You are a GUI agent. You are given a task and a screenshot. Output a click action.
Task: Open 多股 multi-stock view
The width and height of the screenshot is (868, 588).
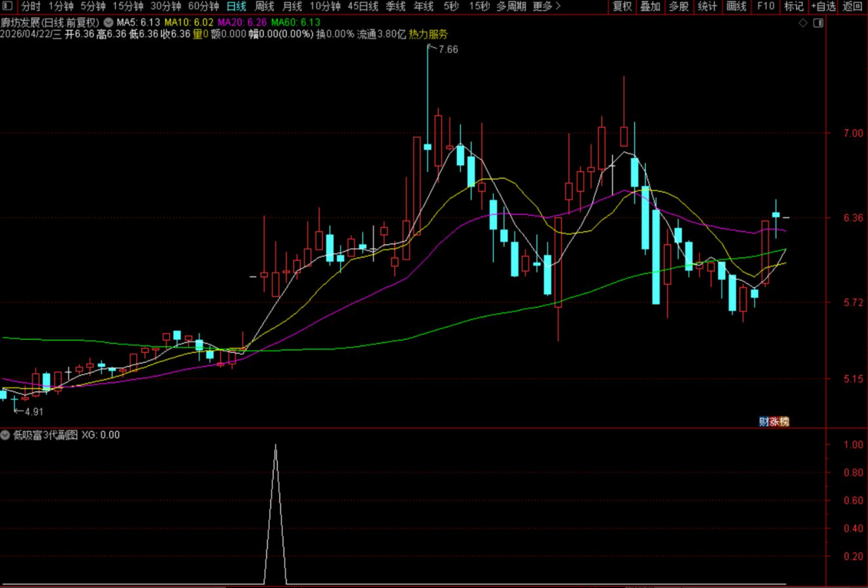pos(679,6)
